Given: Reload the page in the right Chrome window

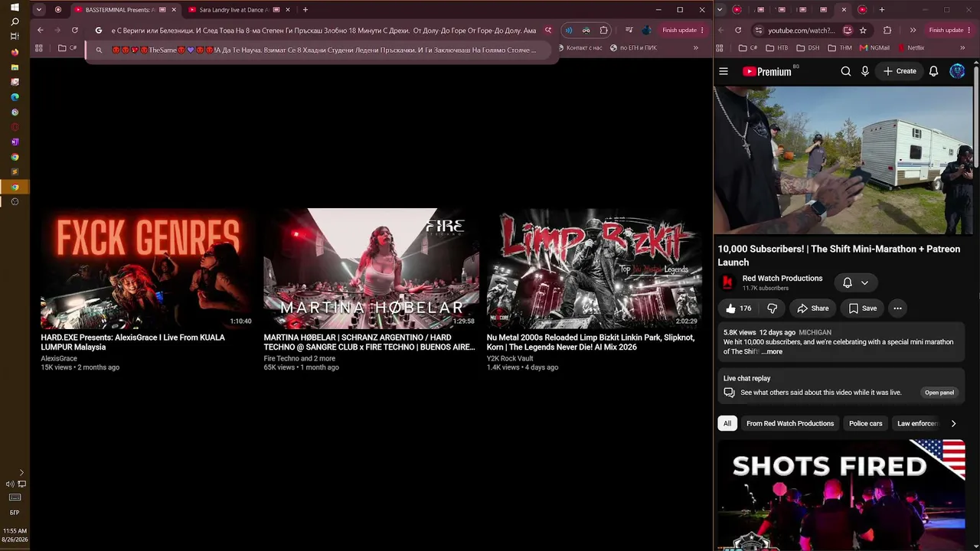Looking at the screenshot, I should tap(738, 31).
